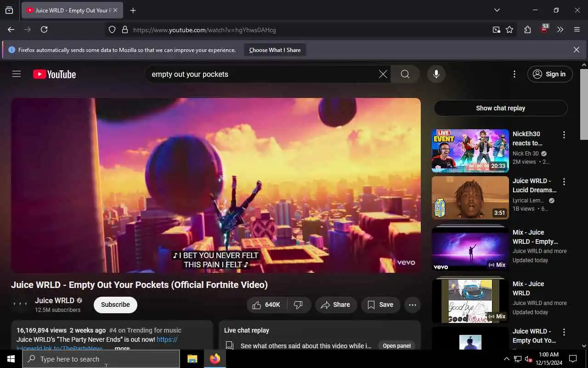Open options for Empty Out Yo... suggestion
The height and width of the screenshot is (368, 588).
click(564, 332)
